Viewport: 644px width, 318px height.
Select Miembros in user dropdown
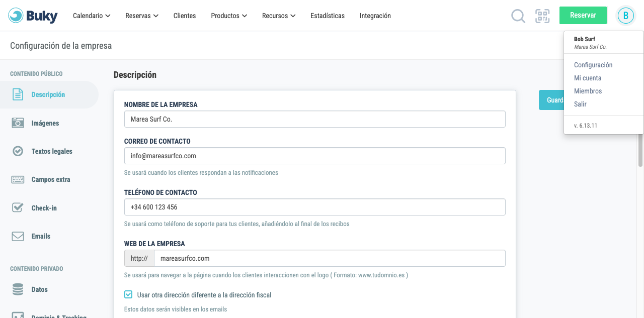pyautogui.click(x=588, y=91)
